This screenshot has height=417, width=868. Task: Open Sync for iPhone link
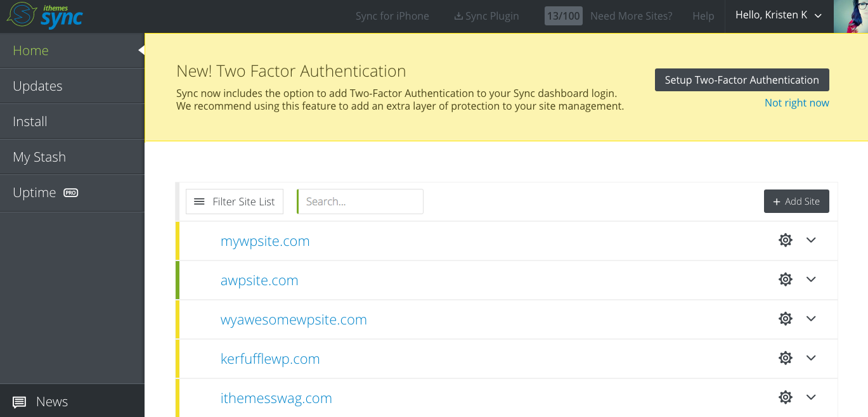pos(392,16)
